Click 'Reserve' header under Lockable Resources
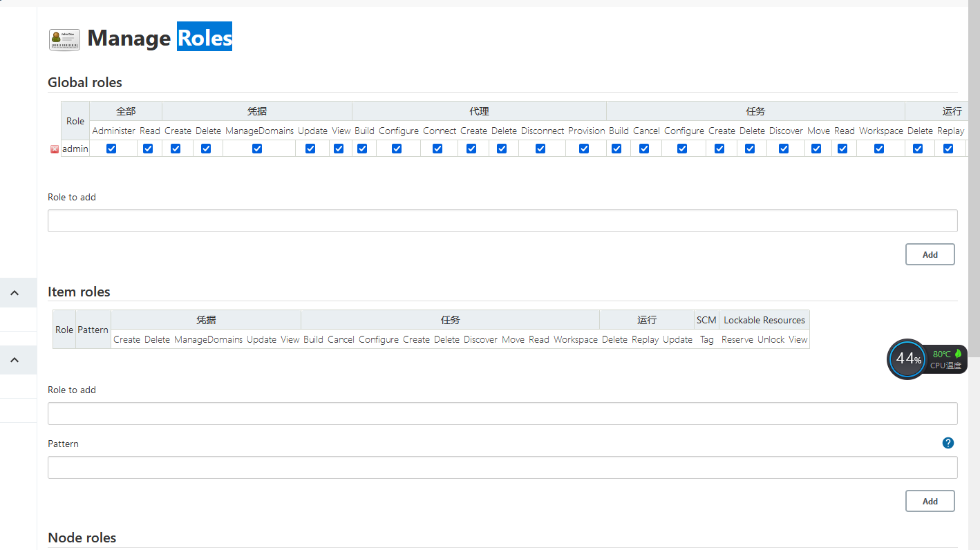This screenshot has width=980, height=550. [737, 339]
